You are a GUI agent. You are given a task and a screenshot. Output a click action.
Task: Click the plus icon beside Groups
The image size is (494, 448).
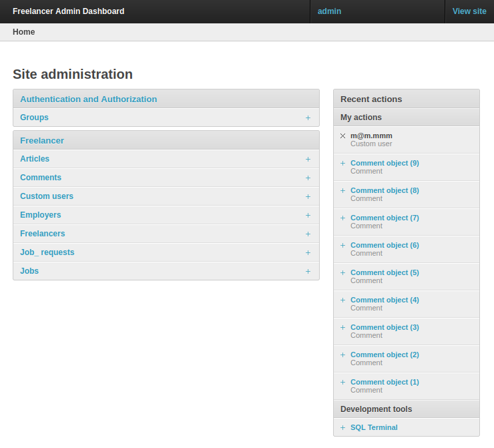308,118
